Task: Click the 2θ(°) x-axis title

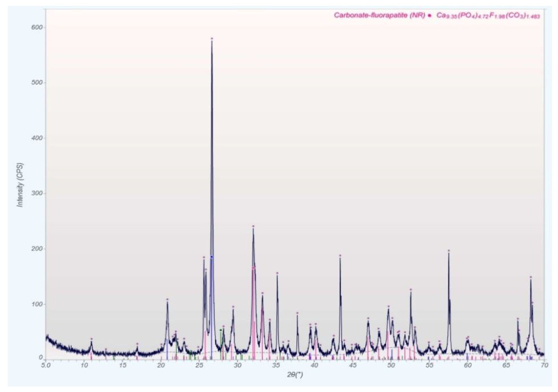Action: pyautogui.click(x=295, y=375)
